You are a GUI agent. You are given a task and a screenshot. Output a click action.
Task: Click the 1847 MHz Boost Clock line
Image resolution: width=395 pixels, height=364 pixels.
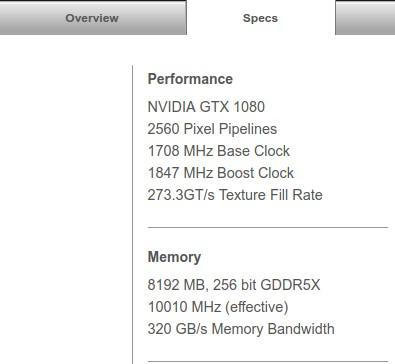coord(221,173)
